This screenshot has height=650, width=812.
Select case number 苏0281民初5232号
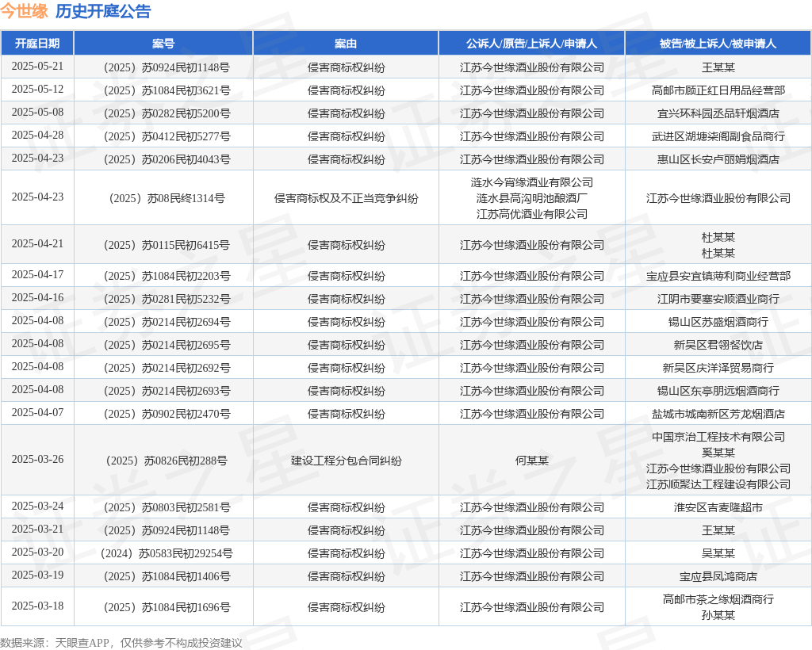167,299
